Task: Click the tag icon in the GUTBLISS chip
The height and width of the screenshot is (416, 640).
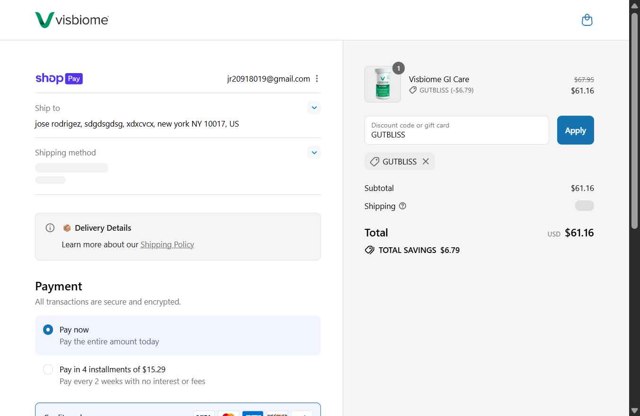Action: tap(374, 162)
